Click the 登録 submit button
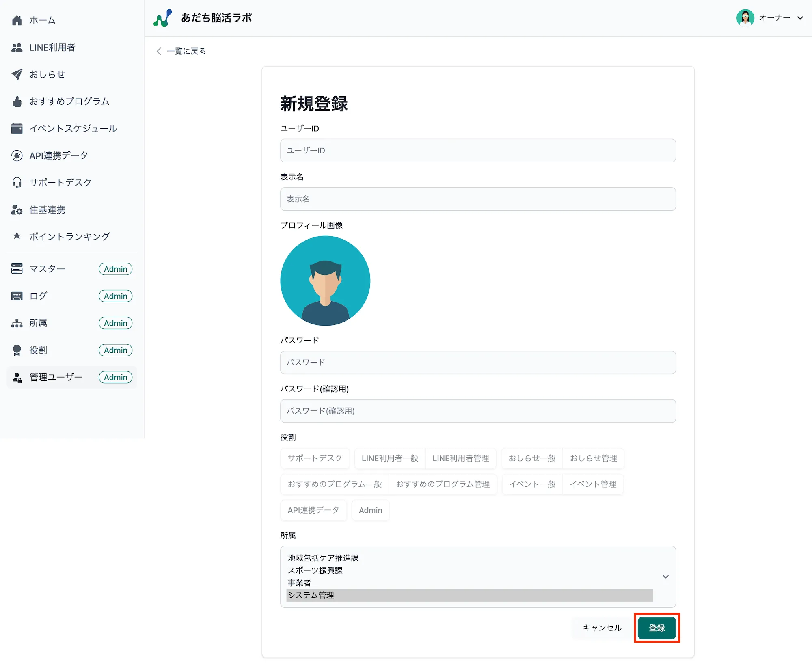Image resolution: width=812 pixels, height=667 pixels. (x=657, y=628)
